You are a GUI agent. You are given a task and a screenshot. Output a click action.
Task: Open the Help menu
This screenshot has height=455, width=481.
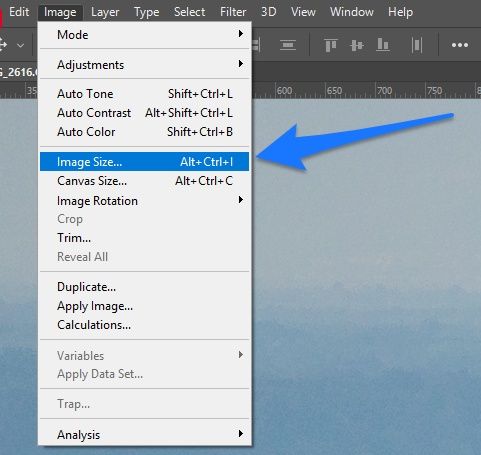[x=400, y=12]
